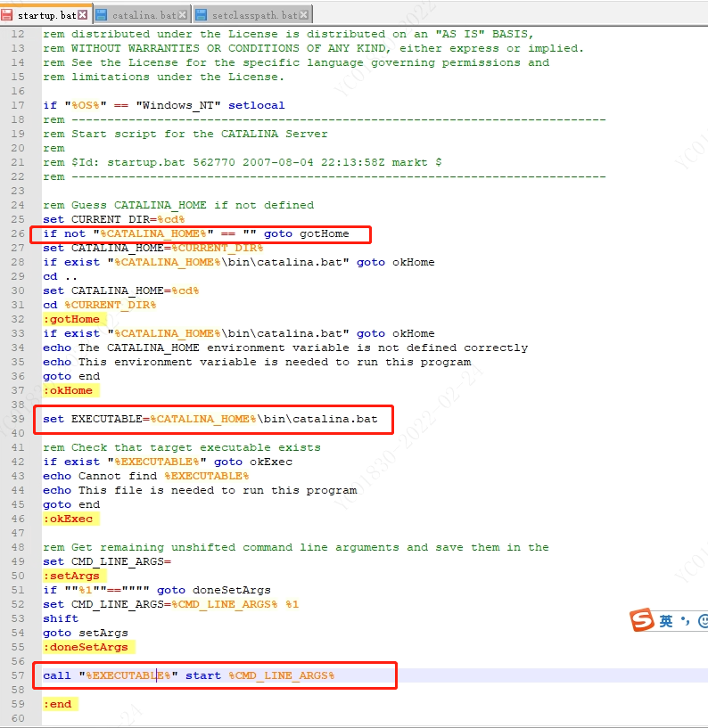This screenshot has height=728, width=708.
Task: Click 'shift' command on line 53
Action: (x=61, y=619)
